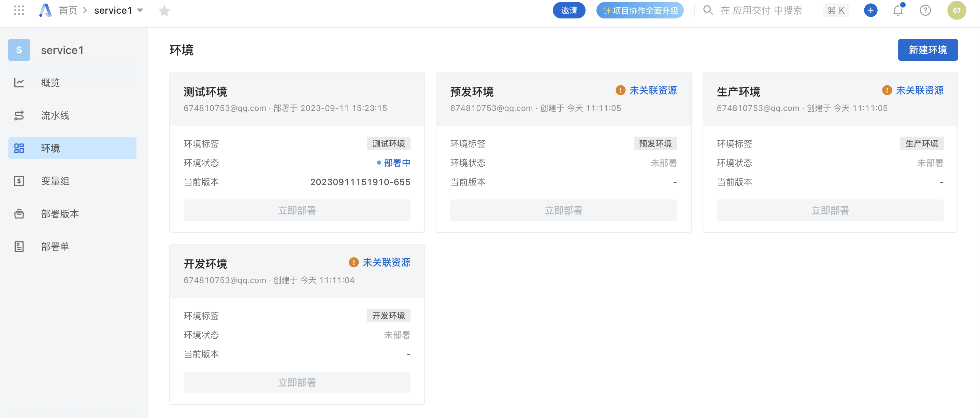Open the 预发环境 card title
The height and width of the screenshot is (418, 980).
pyautogui.click(x=472, y=92)
